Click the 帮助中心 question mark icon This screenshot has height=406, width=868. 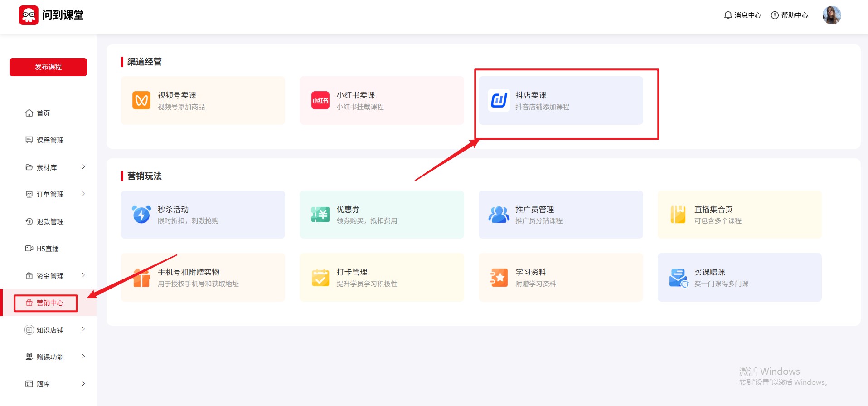pyautogui.click(x=775, y=15)
